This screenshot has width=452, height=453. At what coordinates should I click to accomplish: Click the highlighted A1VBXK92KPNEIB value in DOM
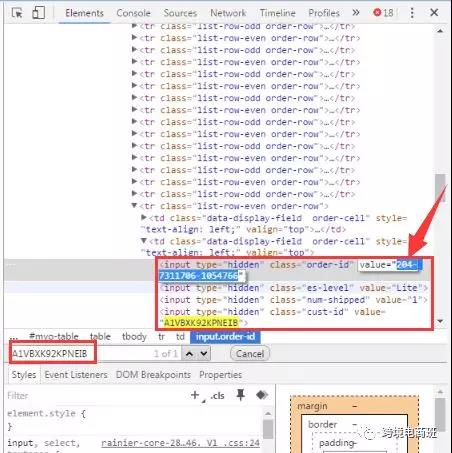coord(201,323)
